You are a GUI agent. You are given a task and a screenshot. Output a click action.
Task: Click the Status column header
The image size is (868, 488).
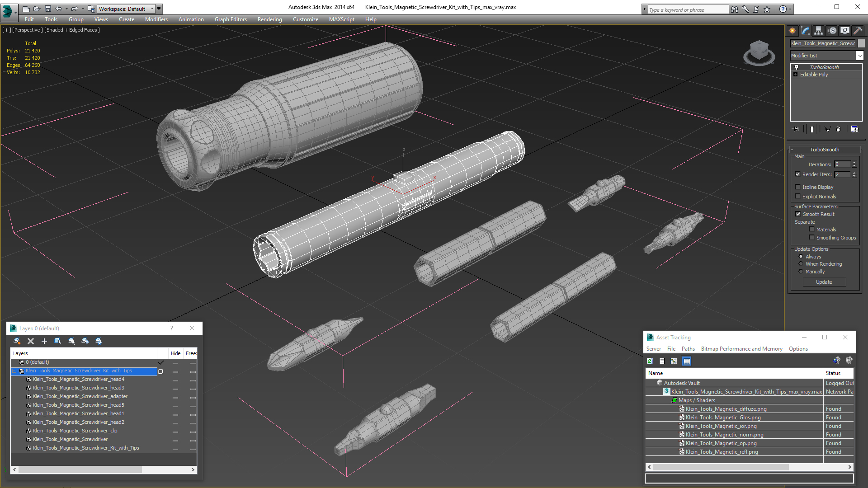pos(838,373)
